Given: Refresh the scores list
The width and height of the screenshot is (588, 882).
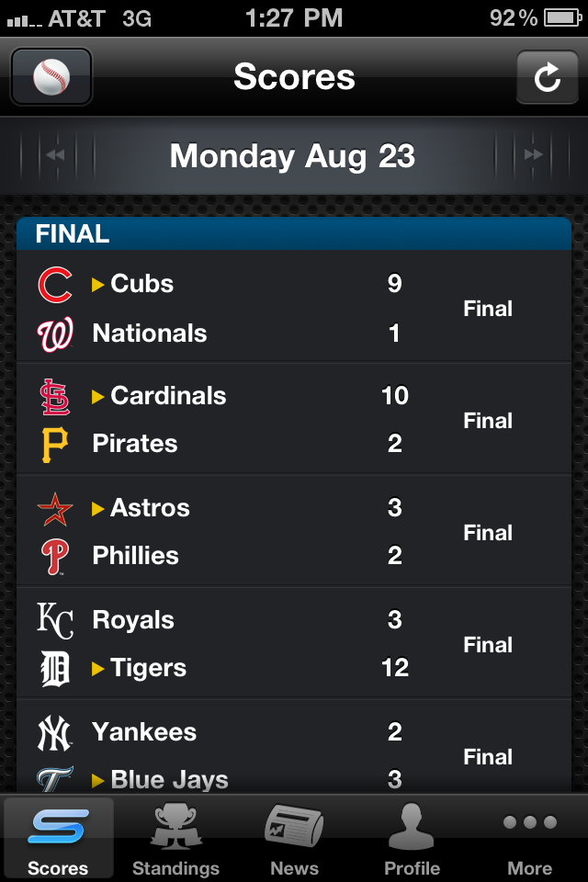Looking at the screenshot, I should pyautogui.click(x=547, y=77).
